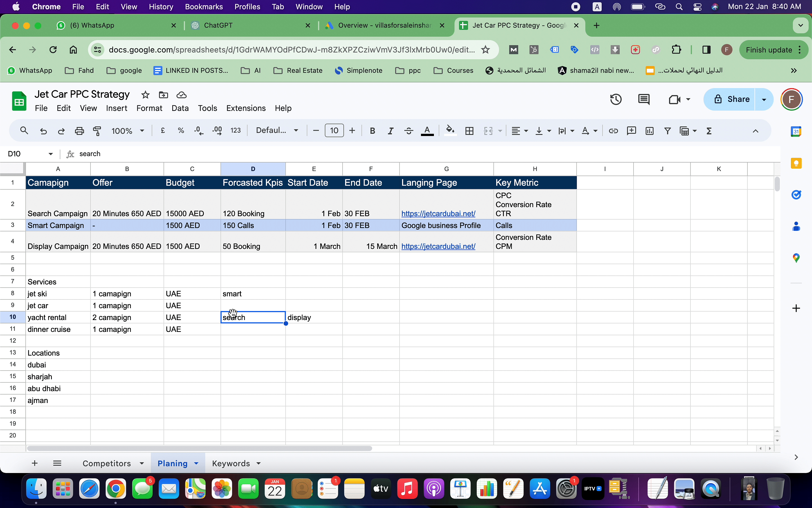Open Google Maps in side panel
This screenshot has width=812, height=508.
coord(796,258)
